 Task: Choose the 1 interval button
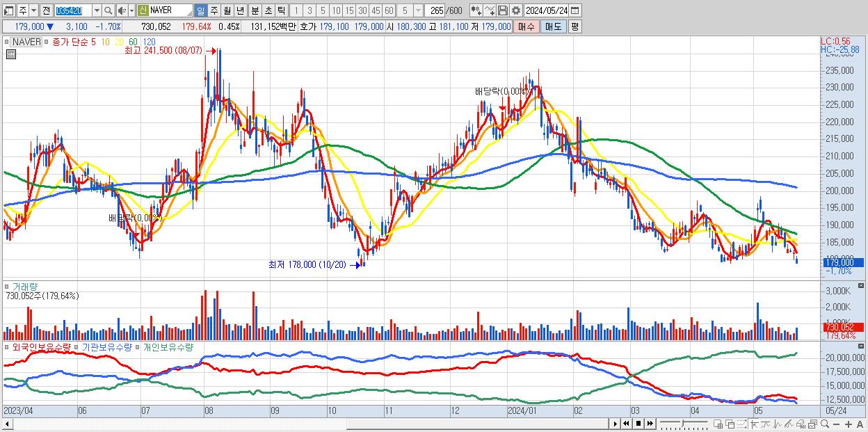296,11
